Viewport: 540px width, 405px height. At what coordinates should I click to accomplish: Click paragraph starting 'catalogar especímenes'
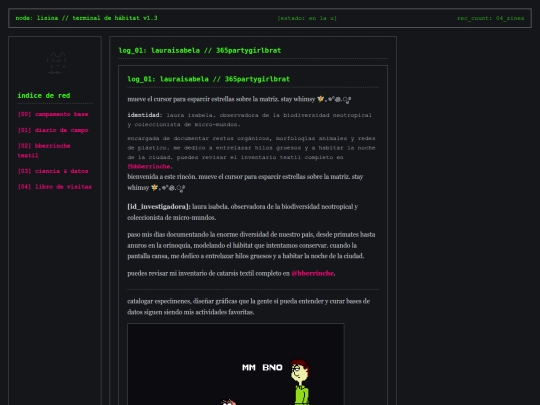click(249, 307)
